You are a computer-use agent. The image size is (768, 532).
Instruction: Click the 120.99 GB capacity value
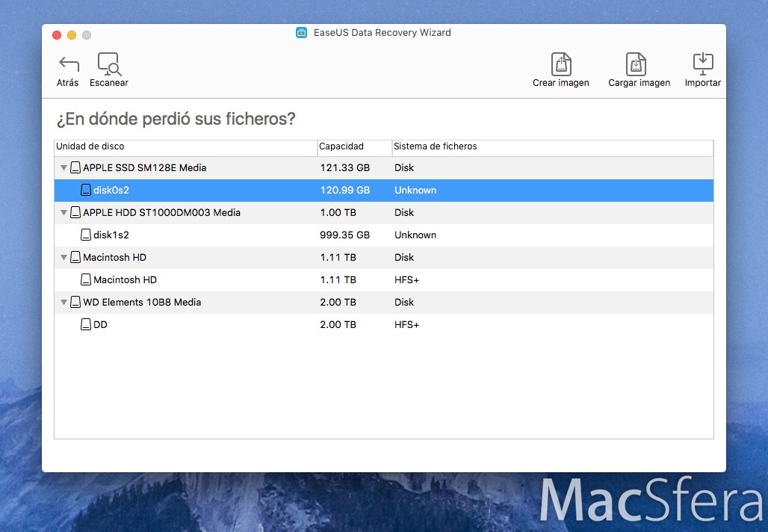point(345,190)
